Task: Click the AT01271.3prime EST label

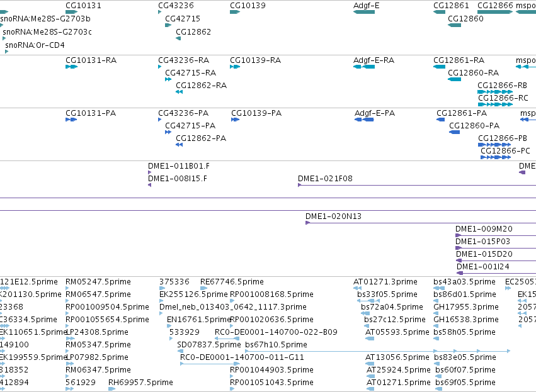Action: tap(385, 282)
